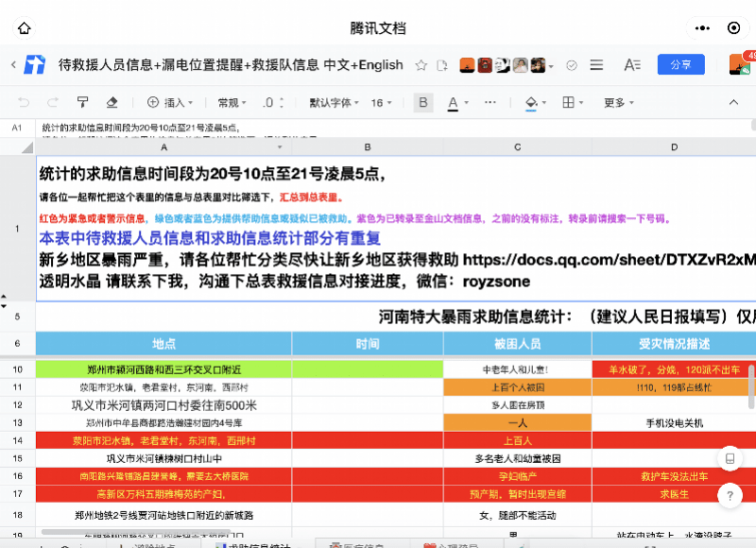Open the outline menu icon beside avatars
Viewport: 756px width, 548px height.
click(596, 65)
